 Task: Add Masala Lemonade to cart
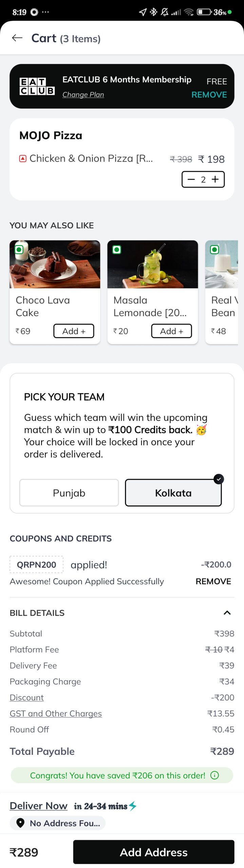171,331
